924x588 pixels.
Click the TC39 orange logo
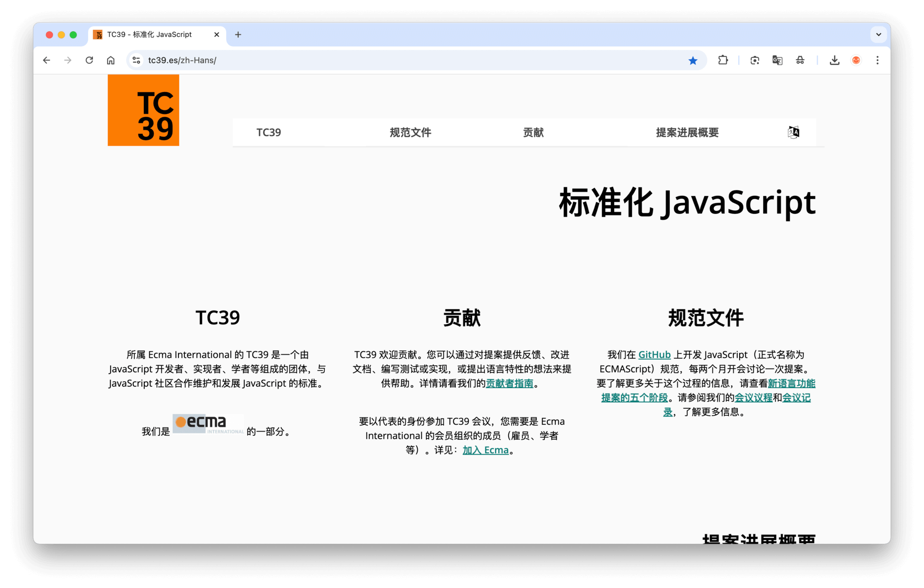click(143, 110)
